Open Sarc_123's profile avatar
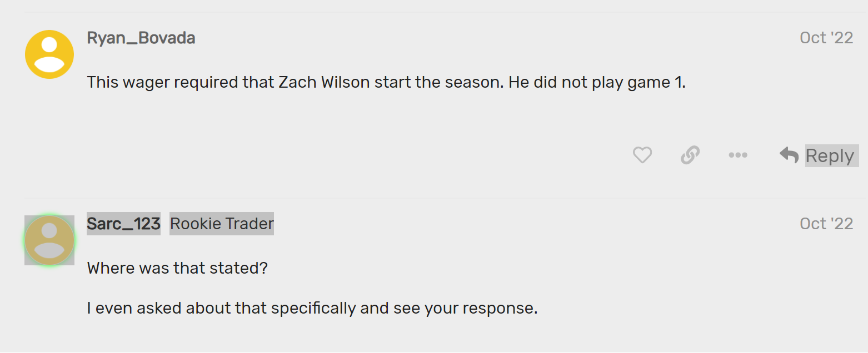This screenshot has width=868, height=353. coord(49,240)
